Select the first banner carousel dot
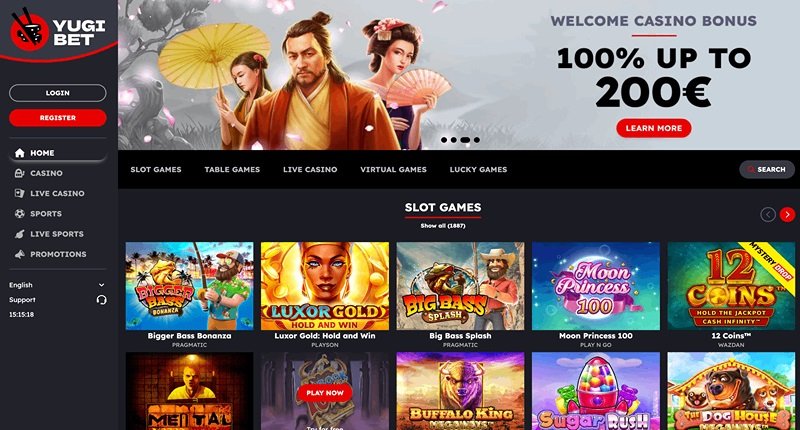This screenshot has width=800, height=430. 444,140
